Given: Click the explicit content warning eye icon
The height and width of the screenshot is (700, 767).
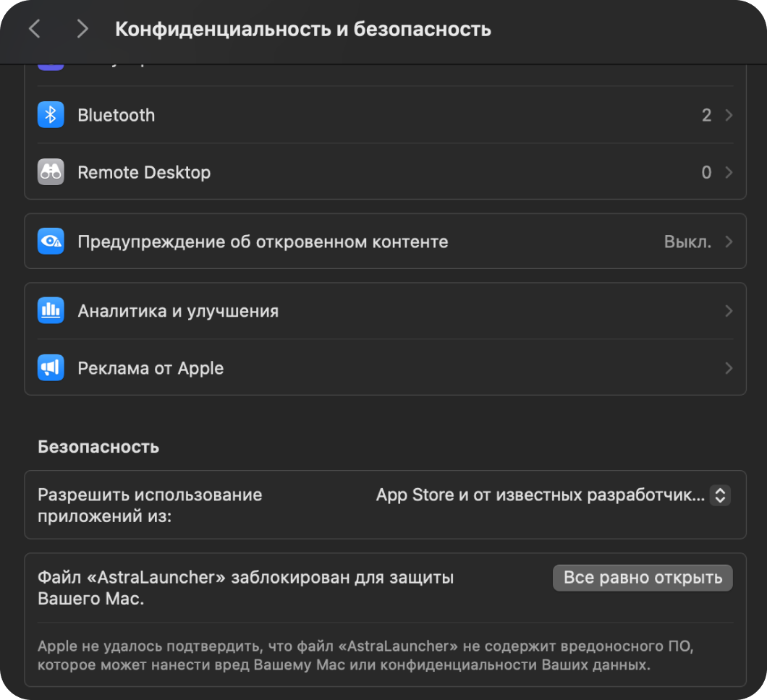Looking at the screenshot, I should (51, 242).
